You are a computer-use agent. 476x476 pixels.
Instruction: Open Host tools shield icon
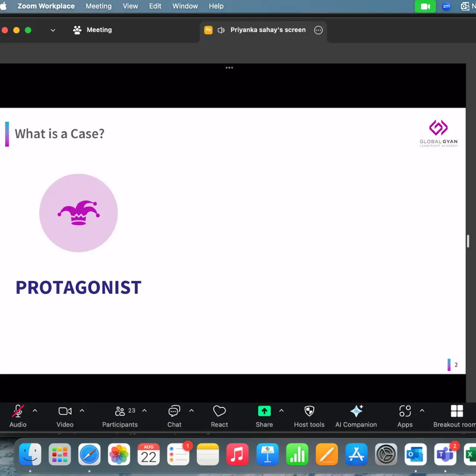pyautogui.click(x=309, y=416)
